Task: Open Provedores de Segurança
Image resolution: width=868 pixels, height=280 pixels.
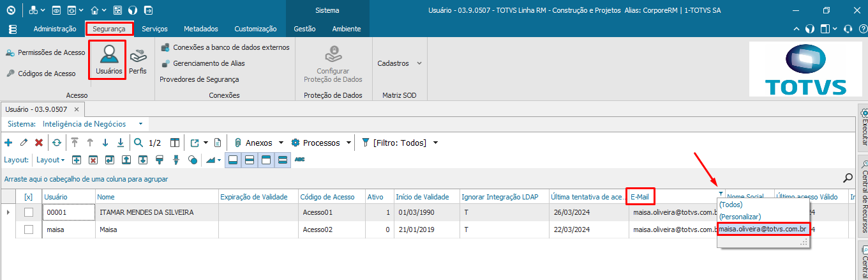Action: (x=199, y=79)
